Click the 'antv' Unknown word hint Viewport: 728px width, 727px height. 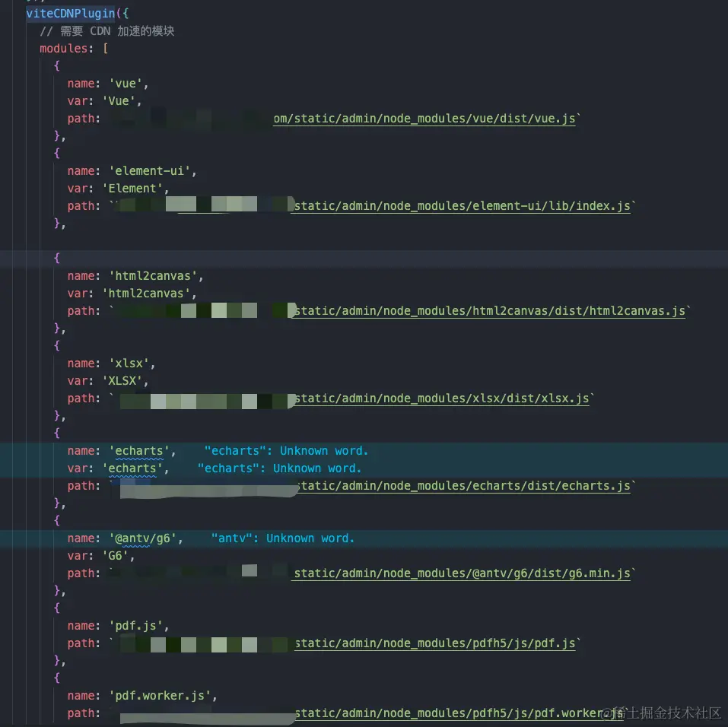click(x=283, y=538)
